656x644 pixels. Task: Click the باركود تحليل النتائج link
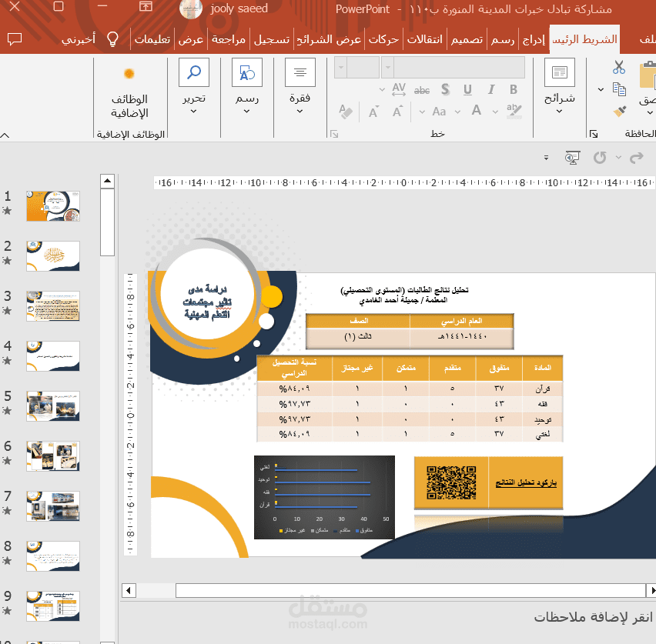tap(526, 482)
